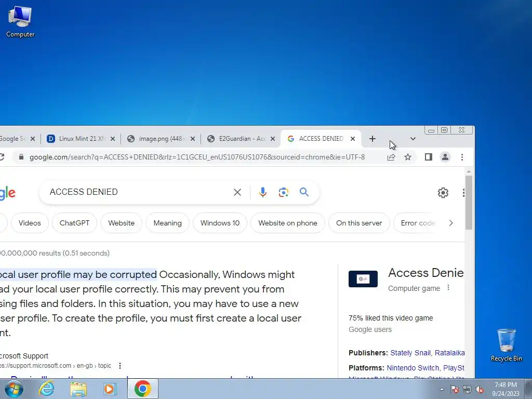Launch Internet Explorer from taskbar
The height and width of the screenshot is (399, 532).
click(x=46, y=389)
